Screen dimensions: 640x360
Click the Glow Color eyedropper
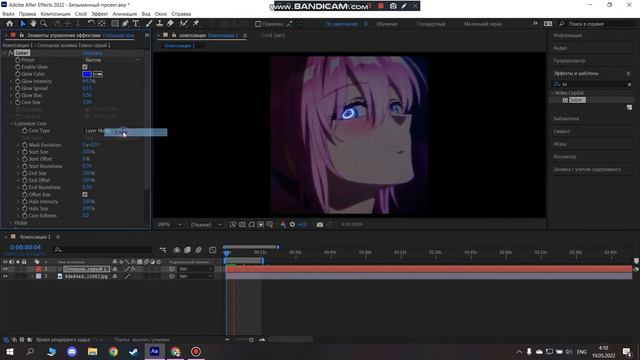98,74
